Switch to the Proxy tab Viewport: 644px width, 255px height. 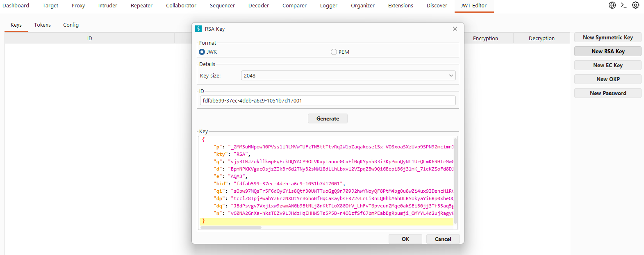pyautogui.click(x=78, y=6)
